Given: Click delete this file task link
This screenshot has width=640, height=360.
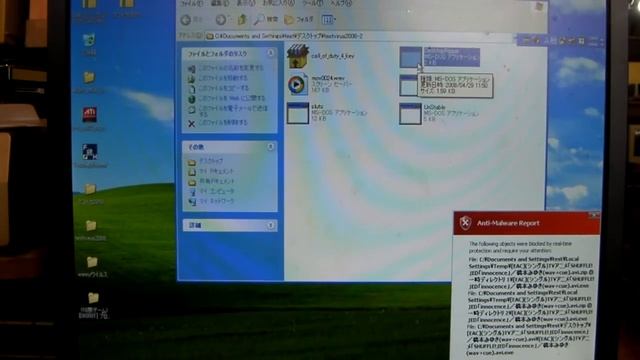Looking at the screenshot, I should coord(223,122).
